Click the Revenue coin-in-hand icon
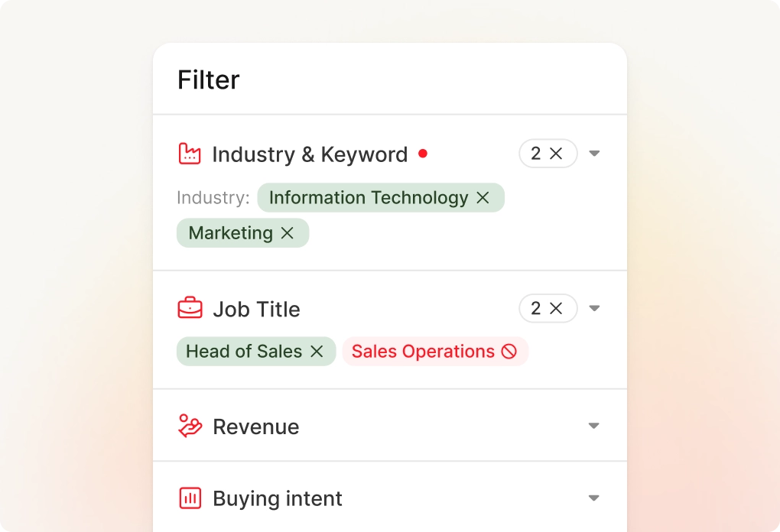Viewport: 780px width, 532px height. pos(189,426)
